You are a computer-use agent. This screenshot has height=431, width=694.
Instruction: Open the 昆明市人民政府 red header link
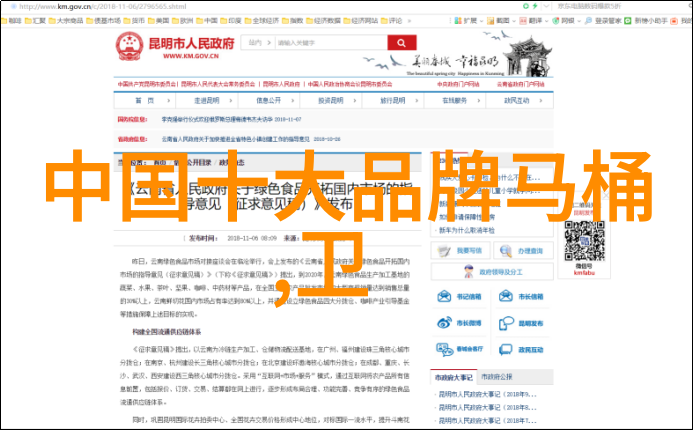point(281,84)
